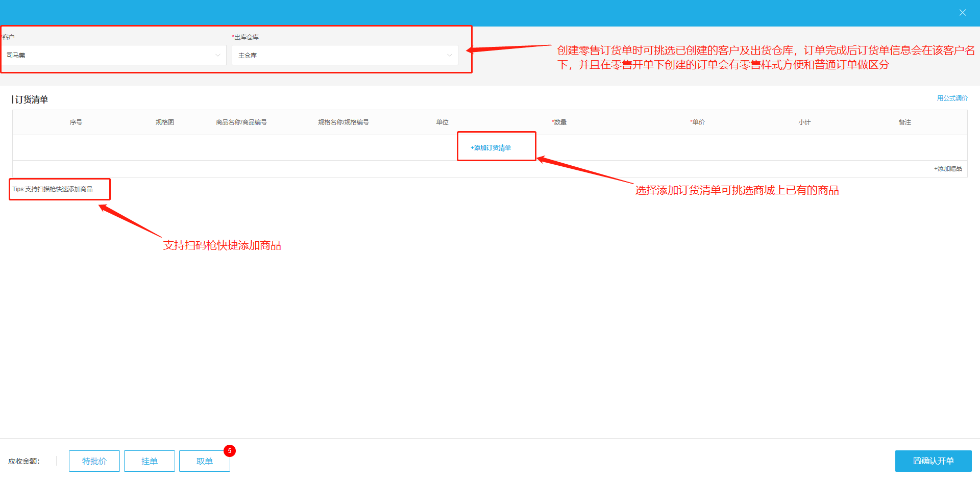Screen dimensions: 980x483
Task: Open 用公式调价 formula pricing
Action: click(952, 98)
